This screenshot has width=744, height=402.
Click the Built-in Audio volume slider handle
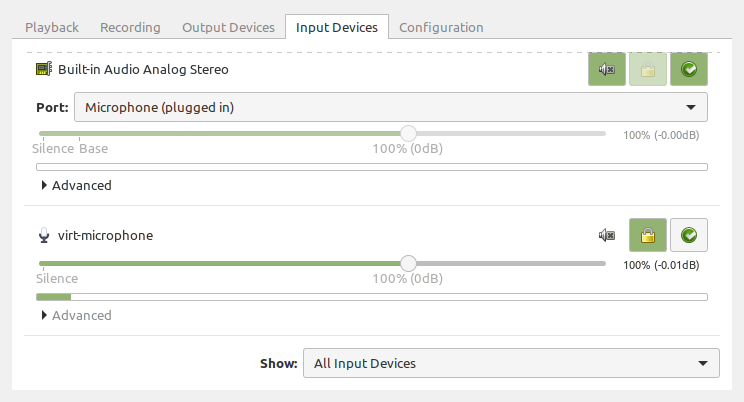[408, 133]
